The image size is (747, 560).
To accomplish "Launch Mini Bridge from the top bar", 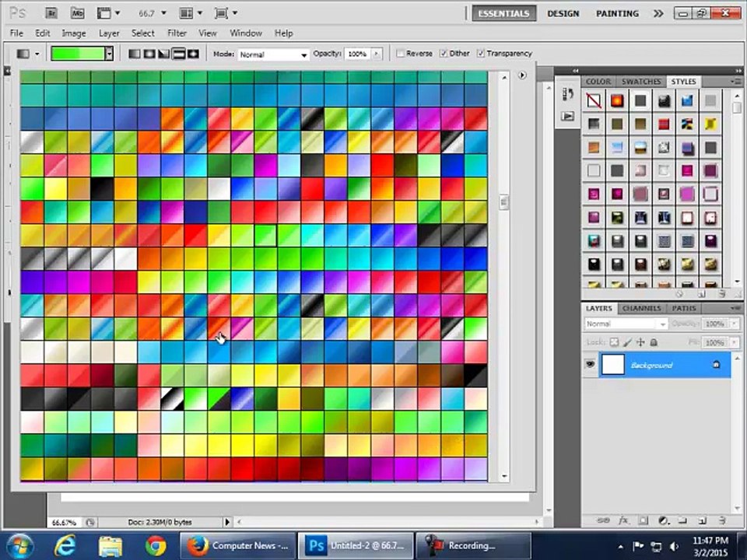I will coord(77,13).
